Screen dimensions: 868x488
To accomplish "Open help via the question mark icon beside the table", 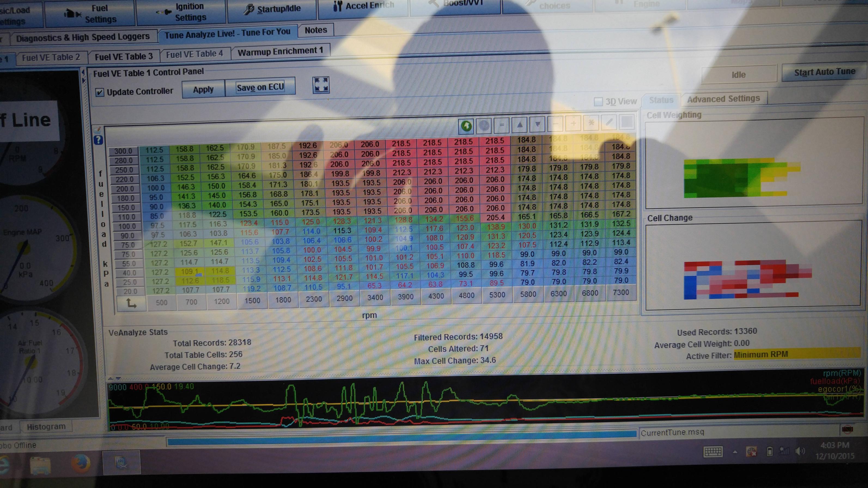I will click(x=99, y=141).
